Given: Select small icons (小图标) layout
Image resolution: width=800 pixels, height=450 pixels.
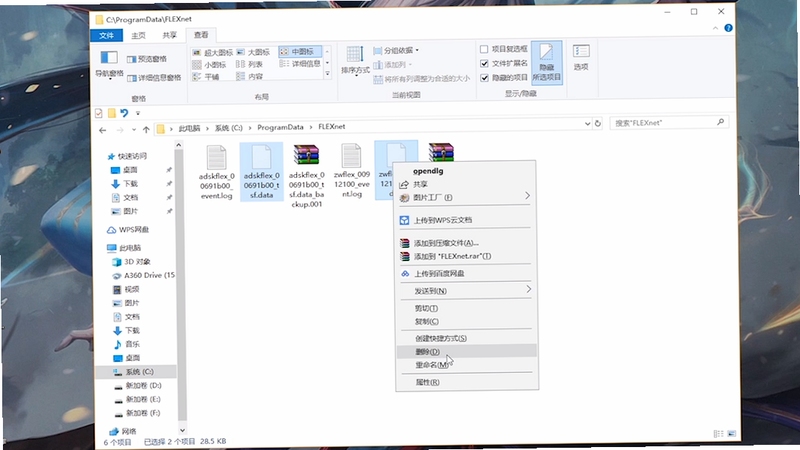Looking at the screenshot, I should [209, 65].
